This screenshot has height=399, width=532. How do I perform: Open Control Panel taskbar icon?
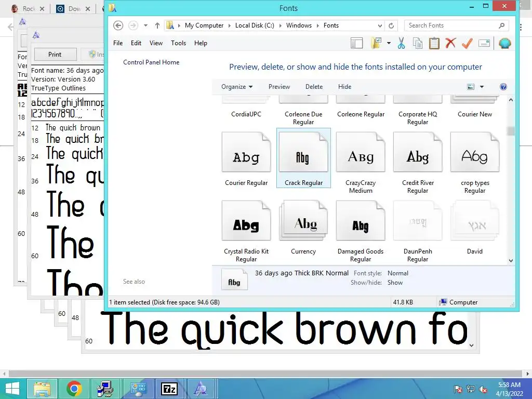tap(138, 389)
